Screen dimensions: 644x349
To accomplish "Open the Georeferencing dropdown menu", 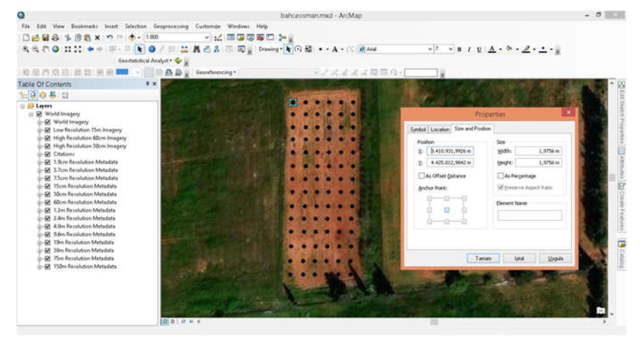I will point(216,72).
